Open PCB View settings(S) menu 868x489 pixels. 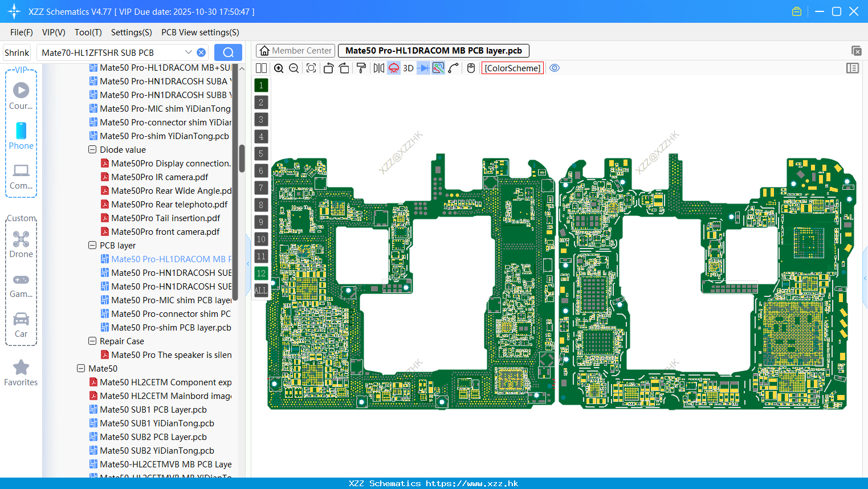click(200, 32)
